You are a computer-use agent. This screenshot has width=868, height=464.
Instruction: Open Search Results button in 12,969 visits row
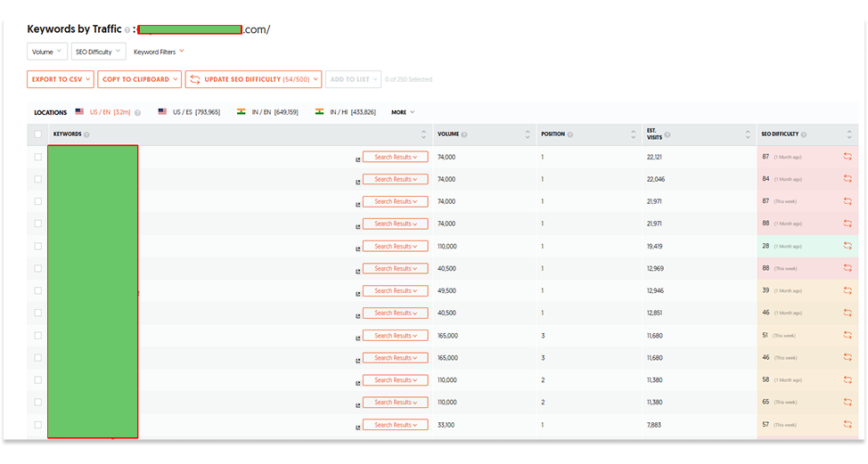(x=396, y=268)
